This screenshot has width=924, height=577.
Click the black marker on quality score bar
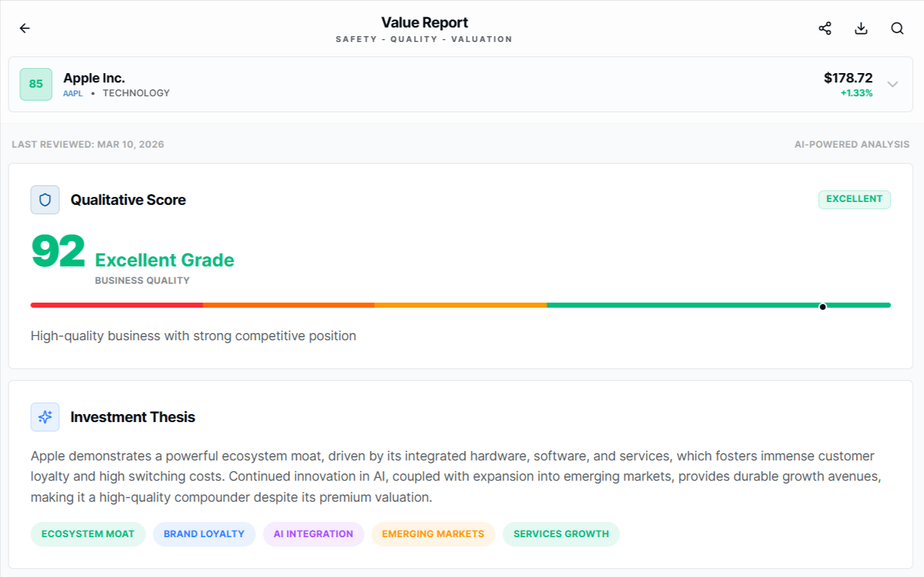tap(823, 307)
